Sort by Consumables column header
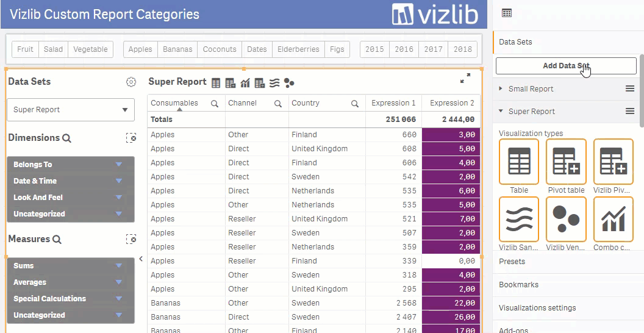 click(174, 103)
